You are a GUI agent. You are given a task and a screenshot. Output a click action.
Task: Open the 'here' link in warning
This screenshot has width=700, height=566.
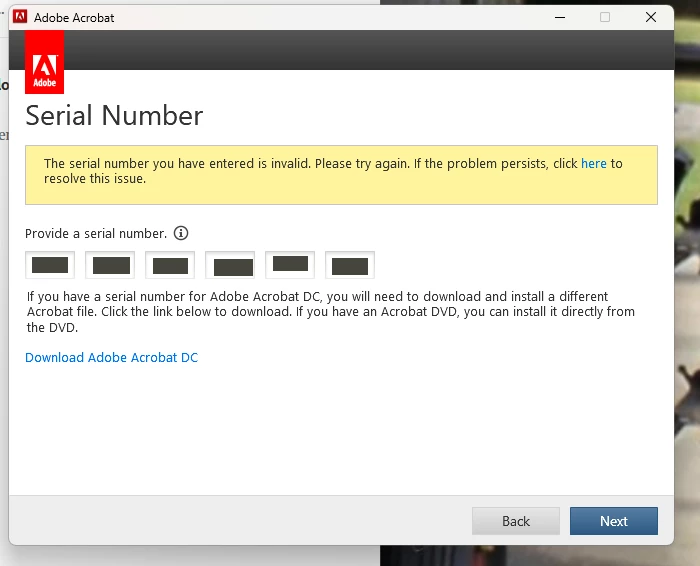[x=594, y=163]
